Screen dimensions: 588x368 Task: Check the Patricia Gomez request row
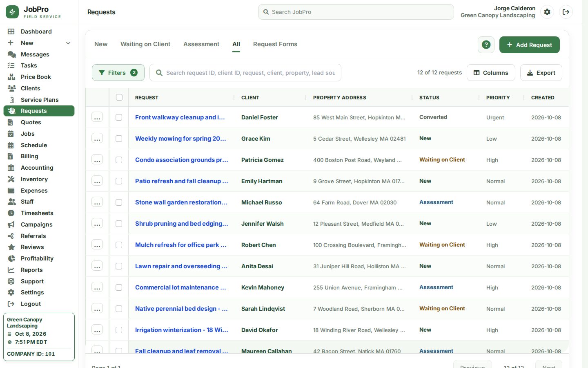point(119,160)
